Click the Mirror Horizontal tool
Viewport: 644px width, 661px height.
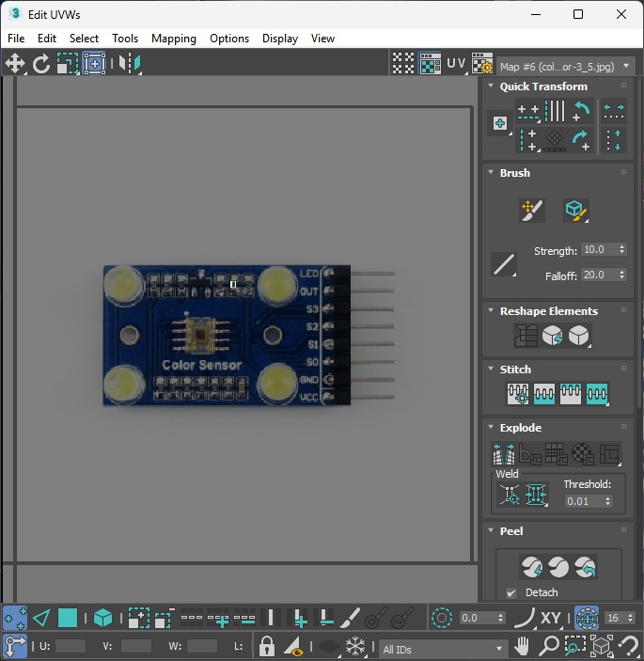(x=130, y=64)
